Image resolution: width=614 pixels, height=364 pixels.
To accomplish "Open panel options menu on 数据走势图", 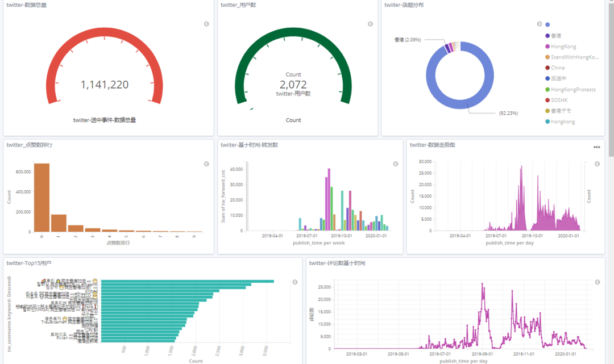I will coord(597,147).
